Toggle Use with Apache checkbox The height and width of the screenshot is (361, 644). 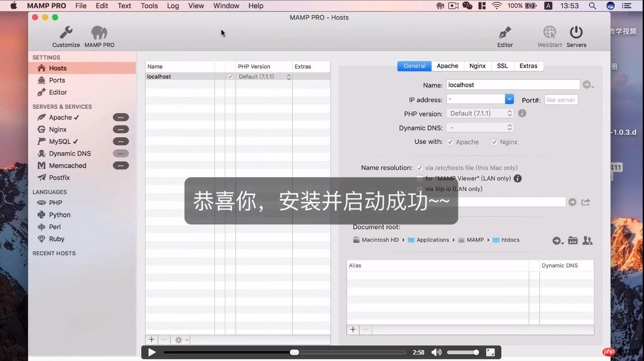[x=450, y=142]
